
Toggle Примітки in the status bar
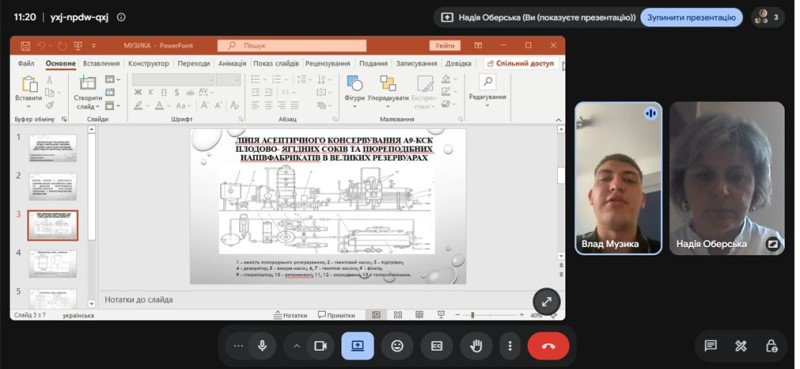pyautogui.click(x=337, y=315)
